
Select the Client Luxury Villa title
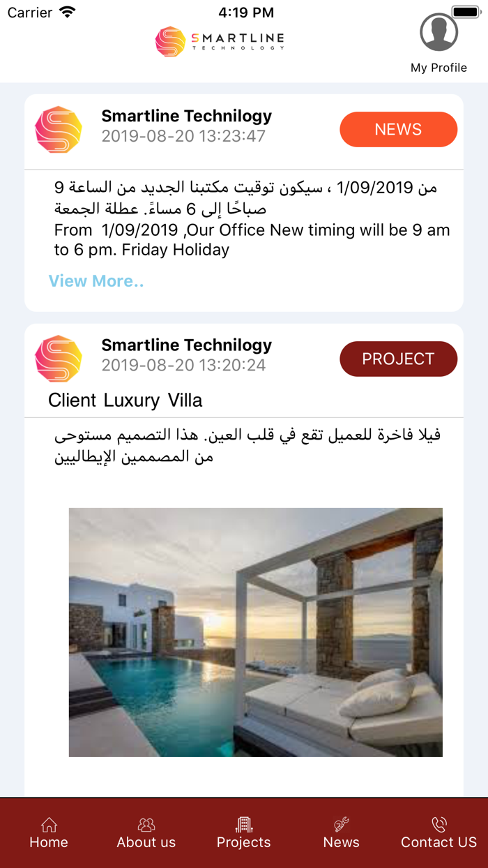coord(125,401)
